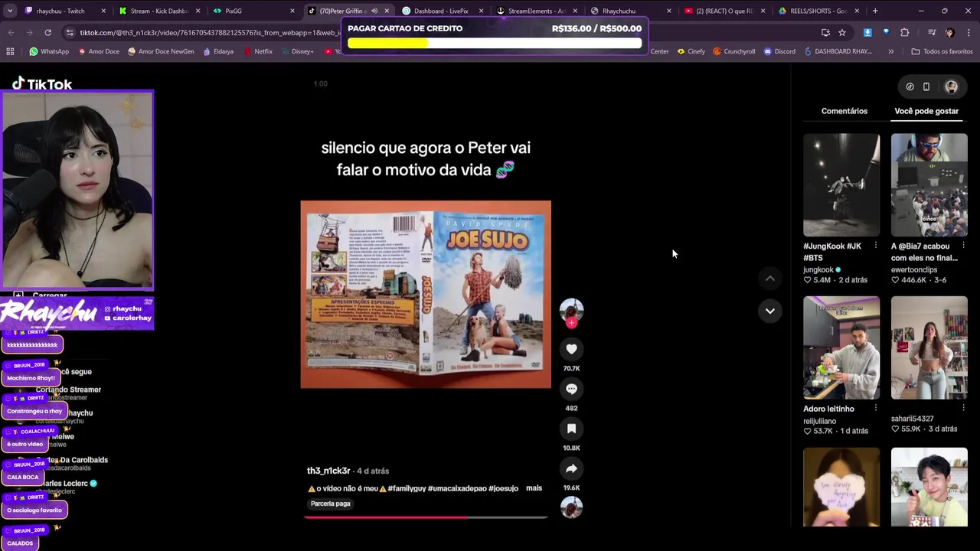Screen dimensions: 980x551
Task: Open the Netflix bookmark
Action: [258, 51]
